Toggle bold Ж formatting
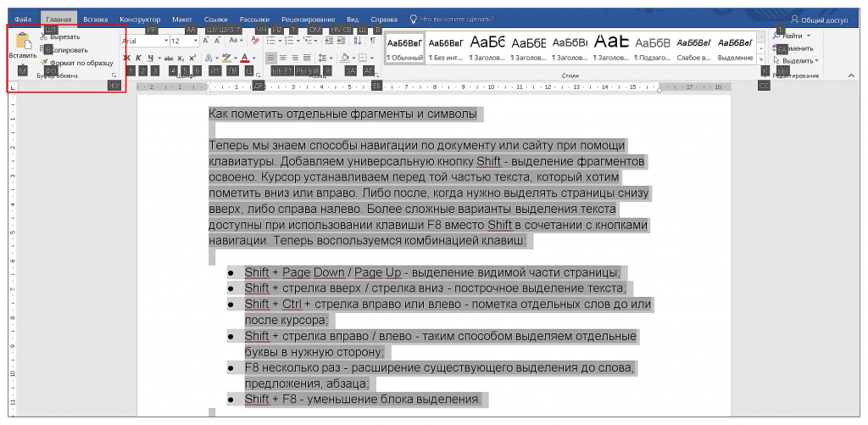 pyautogui.click(x=126, y=59)
